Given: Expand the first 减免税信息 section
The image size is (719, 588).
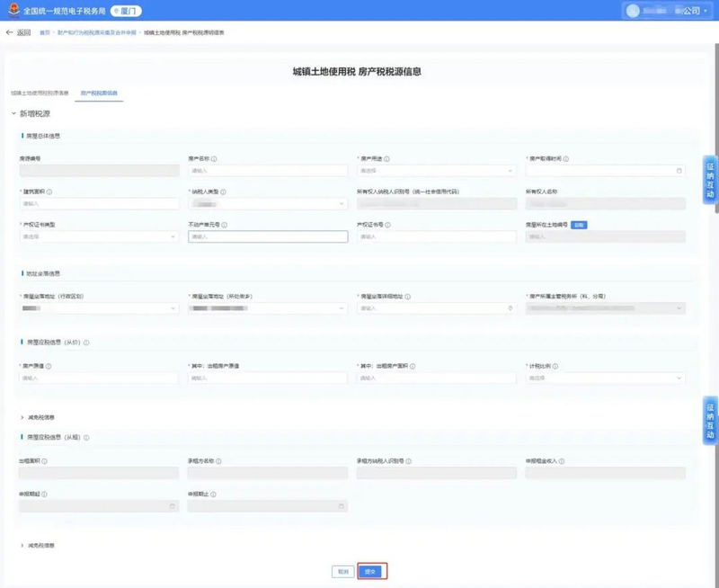Looking at the screenshot, I should 38,417.
